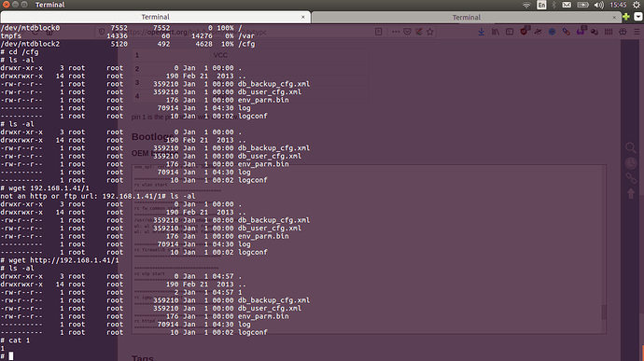The image size is (644, 361).
Task: Open the sound volume indicator
Action: point(599,5)
